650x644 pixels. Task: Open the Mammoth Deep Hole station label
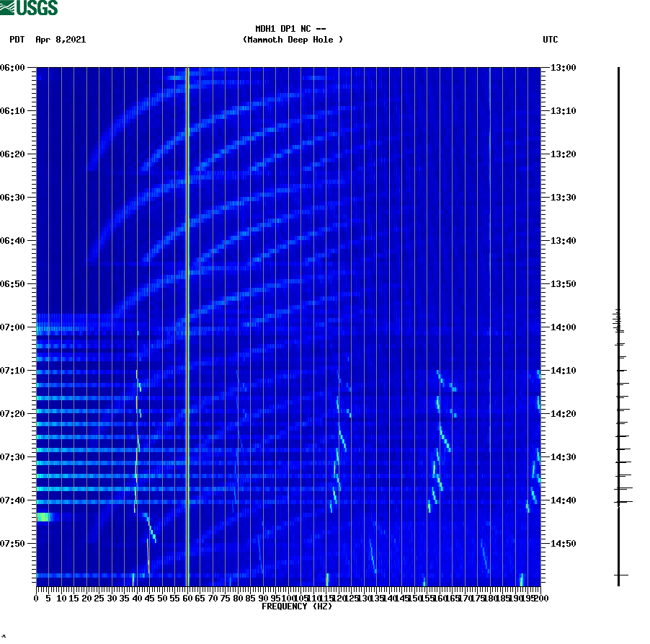(x=293, y=40)
